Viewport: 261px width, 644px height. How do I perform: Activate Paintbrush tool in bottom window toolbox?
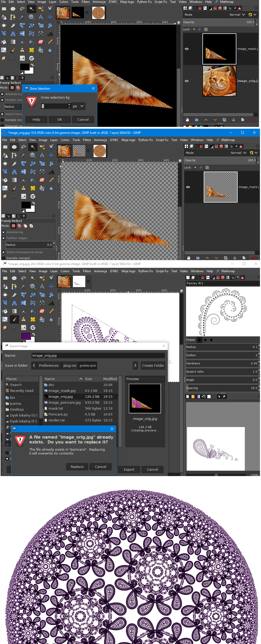point(14,319)
